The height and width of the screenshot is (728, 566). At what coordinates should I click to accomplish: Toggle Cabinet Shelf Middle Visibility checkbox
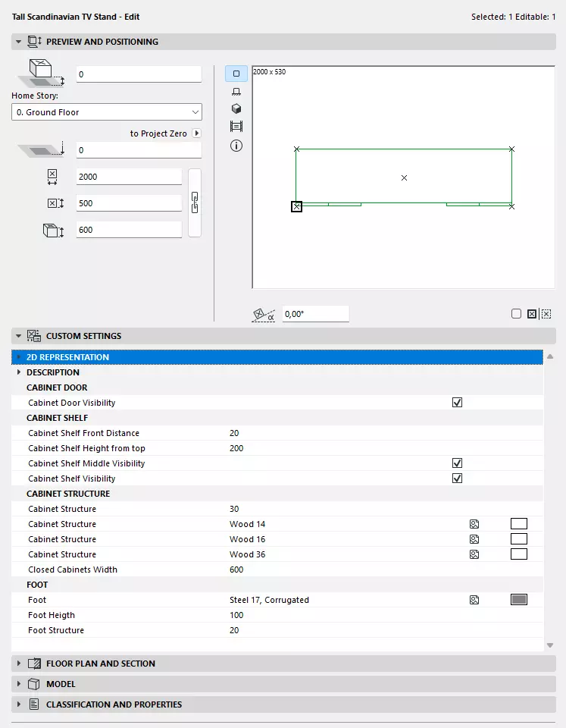coord(457,463)
